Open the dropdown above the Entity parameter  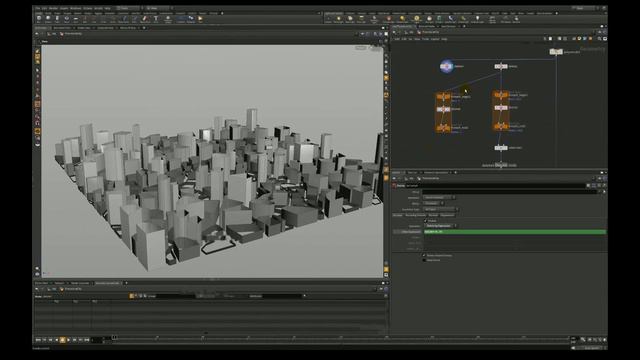pyautogui.click(x=439, y=198)
